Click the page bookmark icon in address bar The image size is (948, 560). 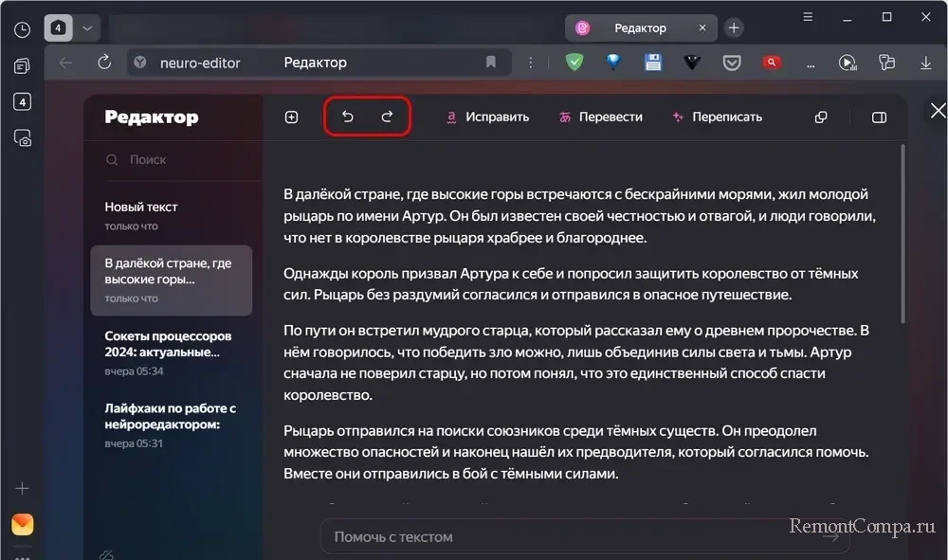(x=491, y=63)
